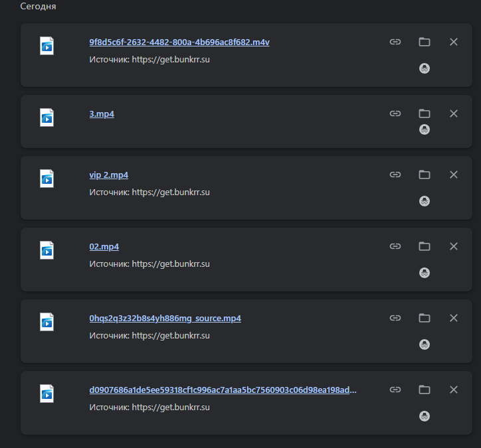This screenshot has width=481, height=448.
Task: Remove 3.mp4 from downloads list
Action: pyautogui.click(x=454, y=113)
